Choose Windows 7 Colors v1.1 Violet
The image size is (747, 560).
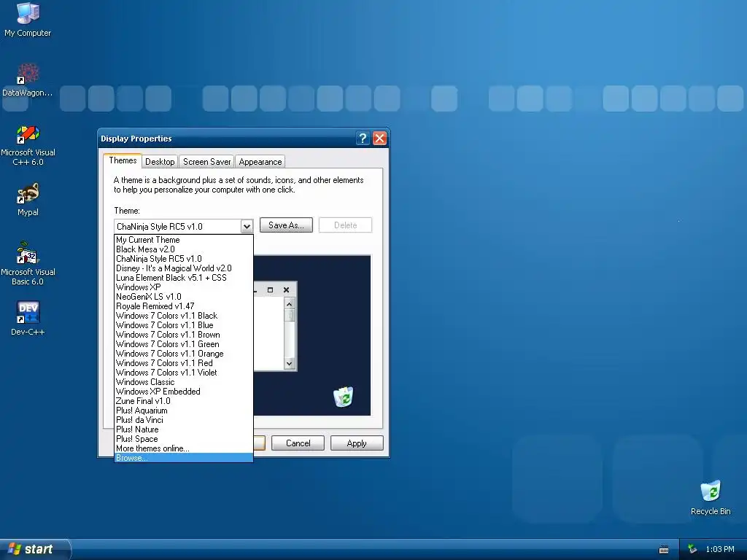point(183,373)
